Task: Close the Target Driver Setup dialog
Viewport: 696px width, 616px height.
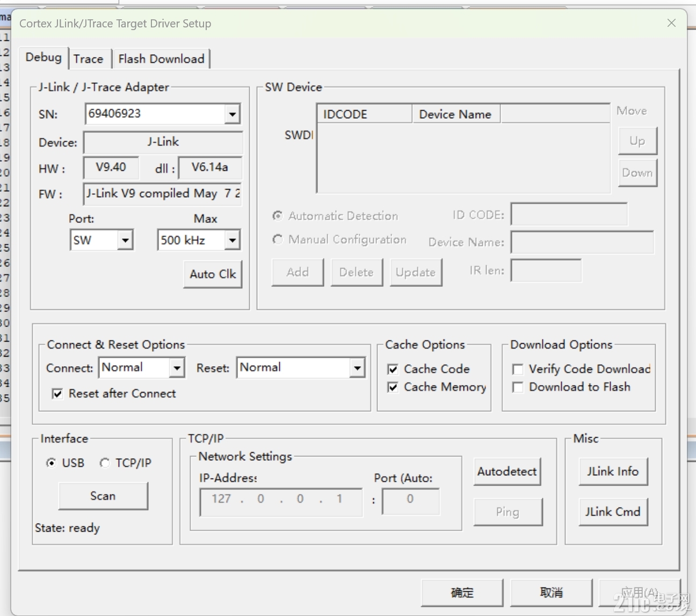Action: tap(671, 23)
